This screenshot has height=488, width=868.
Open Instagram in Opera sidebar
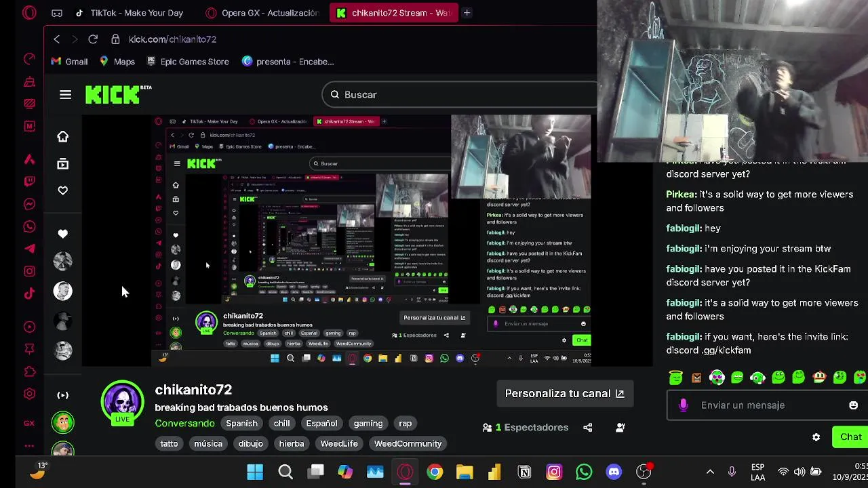click(29, 271)
